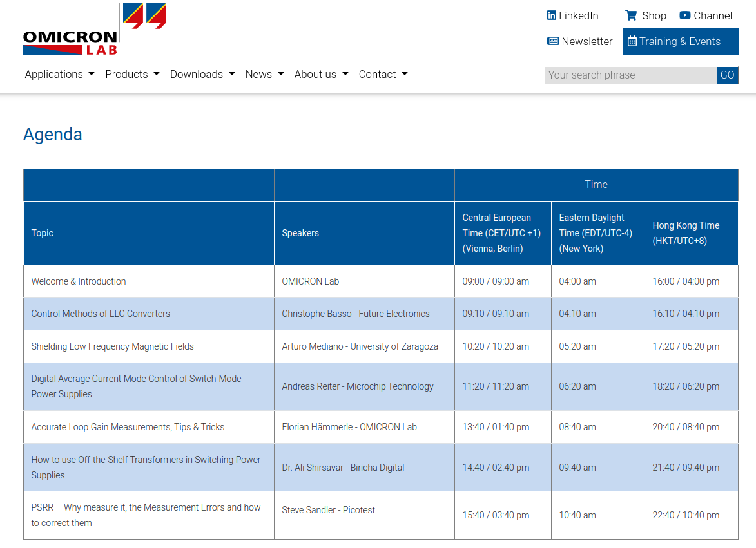Click the Agenda heading

pyautogui.click(x=53, y=135)
